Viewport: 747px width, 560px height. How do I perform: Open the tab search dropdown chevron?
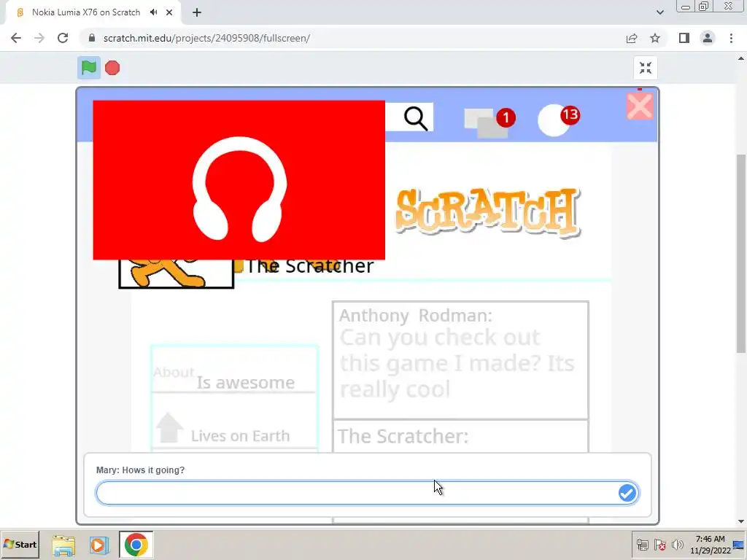(x=659, y=12)
